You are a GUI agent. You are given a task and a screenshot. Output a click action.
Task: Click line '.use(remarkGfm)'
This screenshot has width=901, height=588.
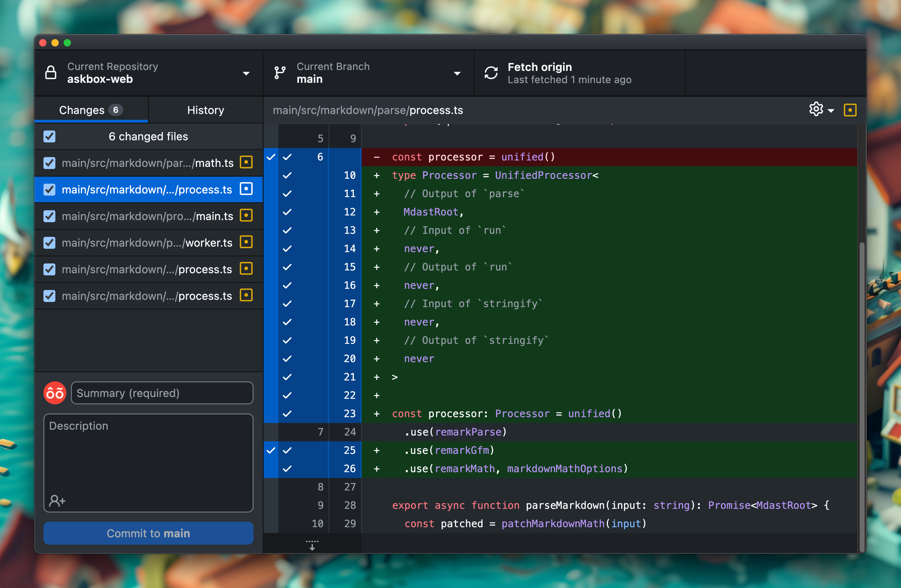point(609,450)
